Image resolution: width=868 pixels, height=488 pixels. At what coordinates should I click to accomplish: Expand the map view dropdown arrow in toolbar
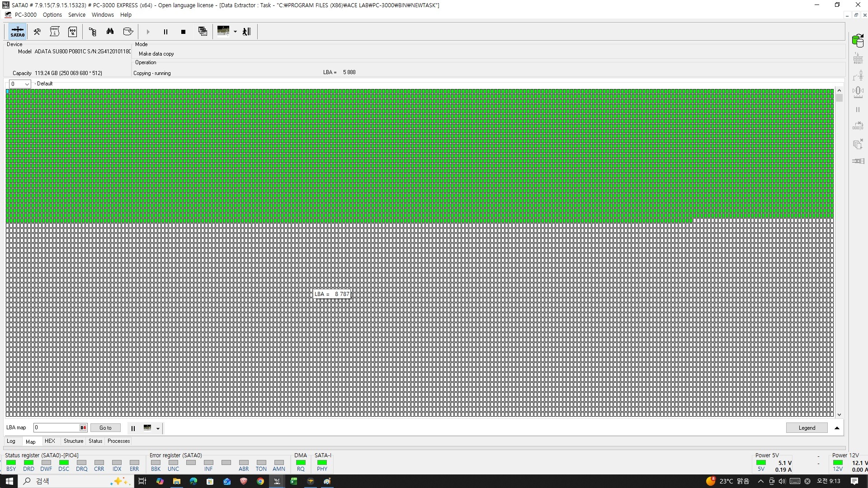(x=235, y=32)
